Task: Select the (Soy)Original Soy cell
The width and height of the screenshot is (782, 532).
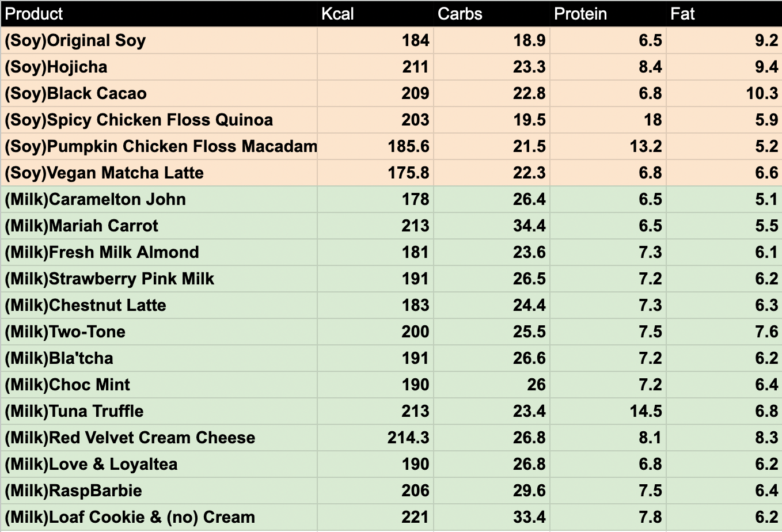Action: (x=158, y=41)
